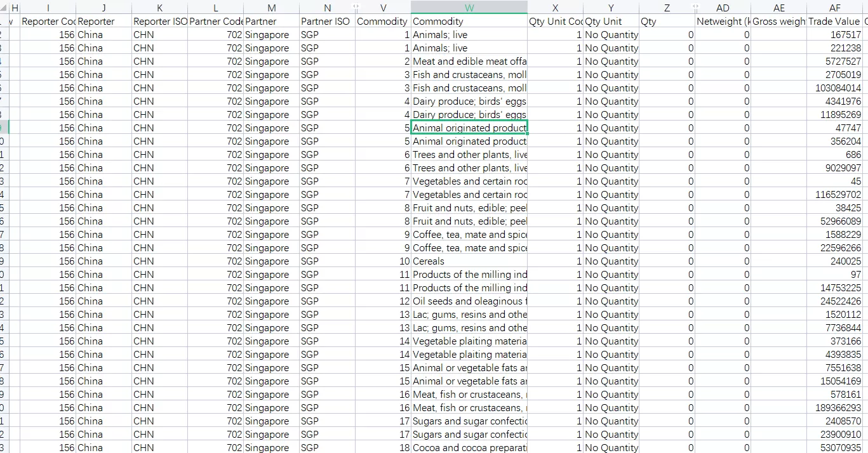Click commodity code 12 in column V
Image resolution: width=868 pixels, height=453 pixels.
point(383,301)
